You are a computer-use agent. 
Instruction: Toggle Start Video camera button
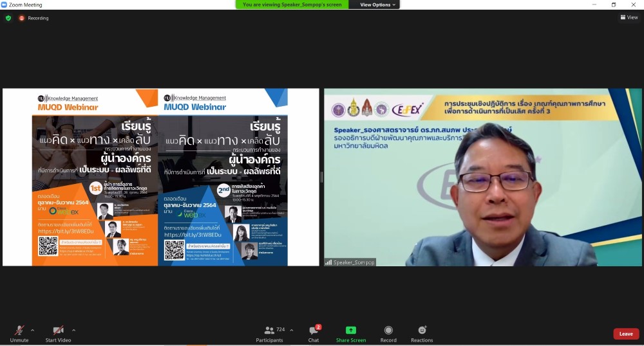(x=58, y=331)
